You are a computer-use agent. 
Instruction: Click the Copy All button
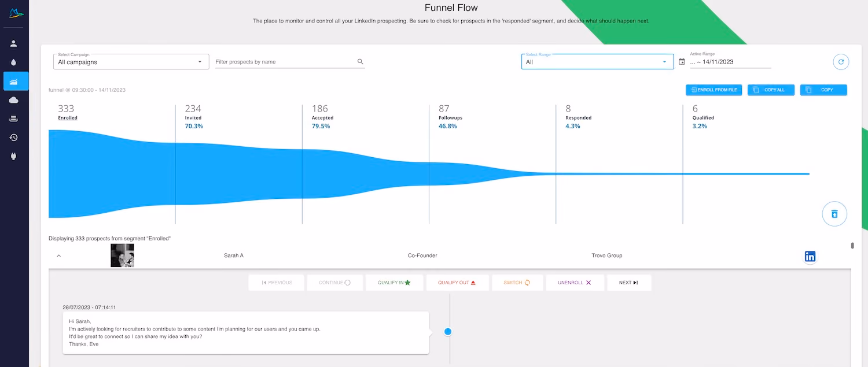(770, 90)
